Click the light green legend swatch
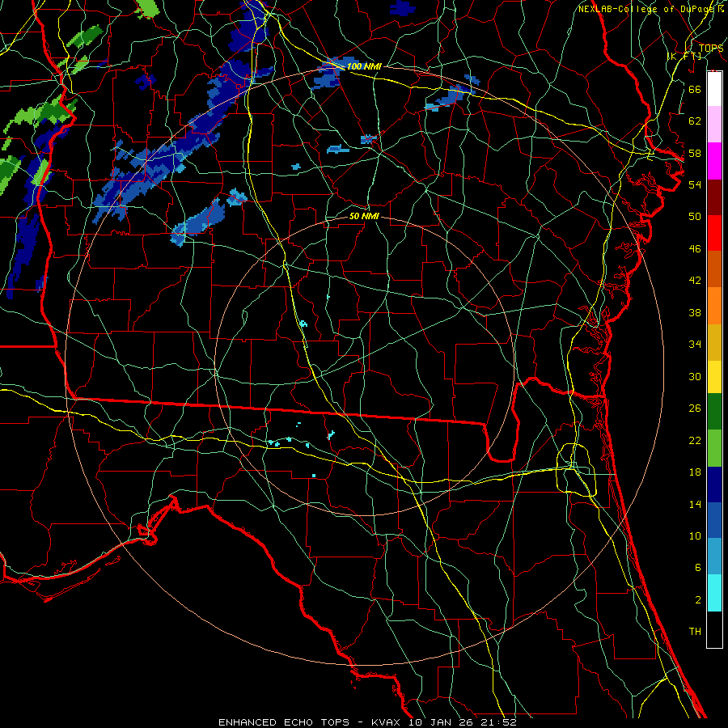728x728 pixels. point(714,448)
